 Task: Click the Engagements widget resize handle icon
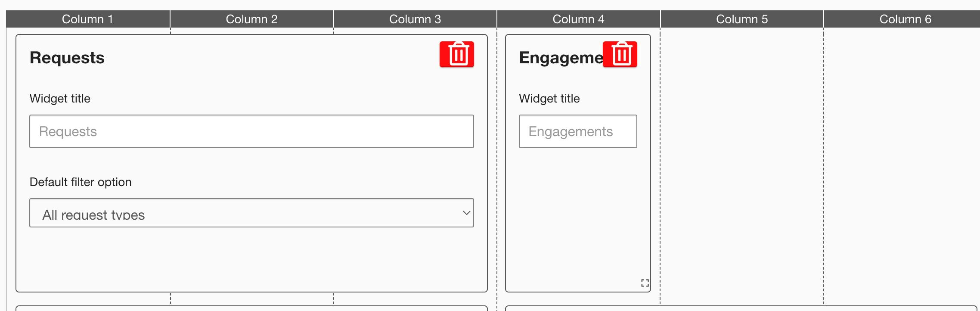pos(645,283)
